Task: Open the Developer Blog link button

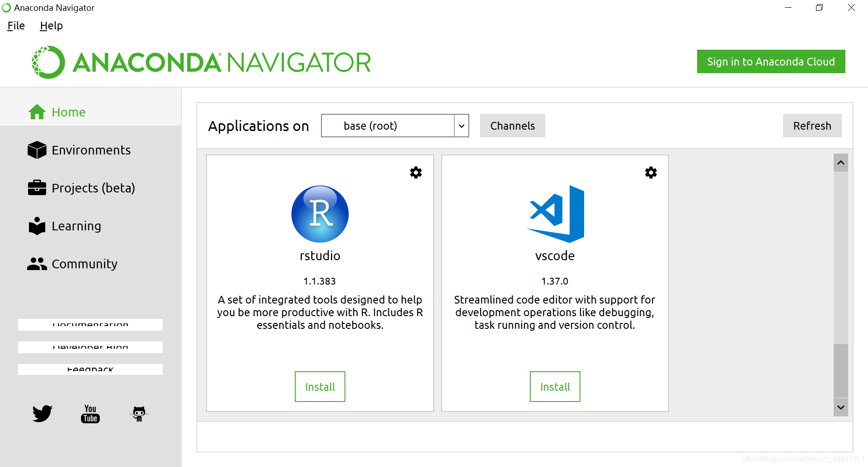Action: coord(90,347)
